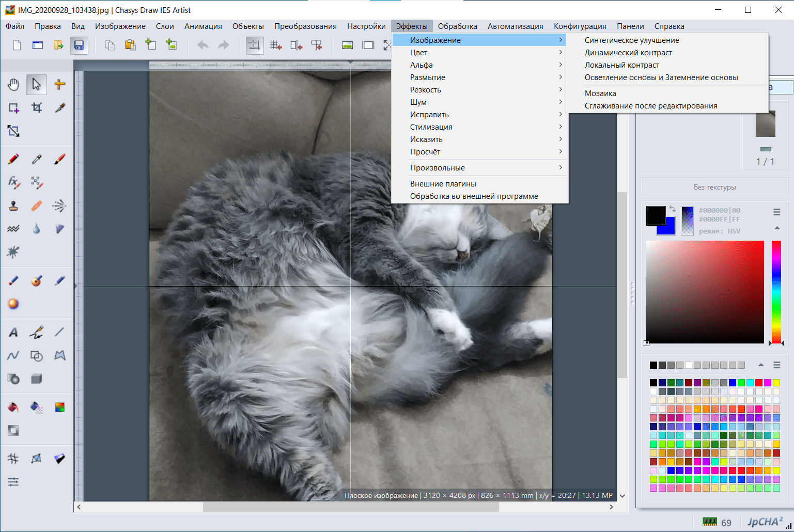Expand the Исказить submenu
The height and width of the screenshot is (532, 794).
[x=479, y=139]
